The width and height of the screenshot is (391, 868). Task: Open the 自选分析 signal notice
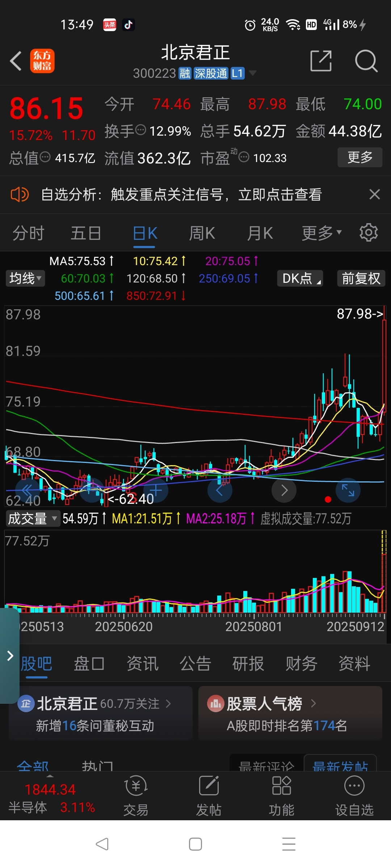(x=181, y=195)
